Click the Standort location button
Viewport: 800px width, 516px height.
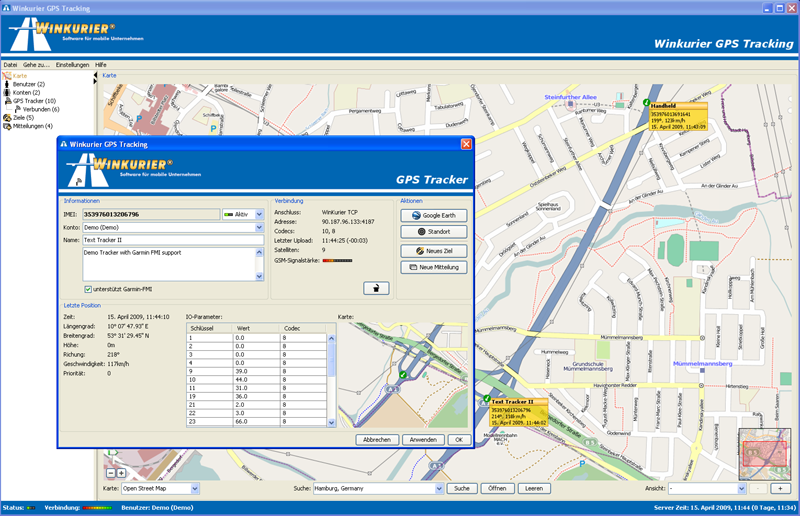click(x=433, y=231)
